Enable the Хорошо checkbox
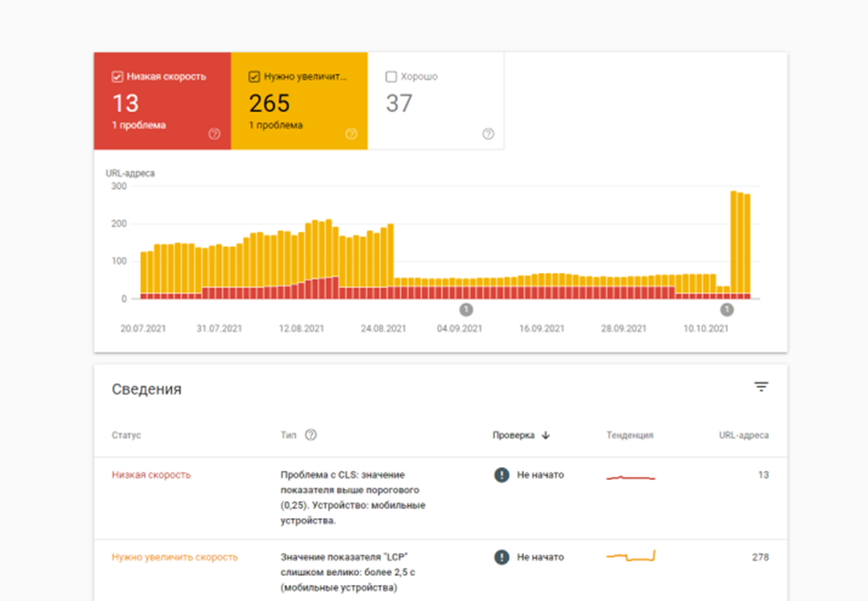Viewport: 868px width, 601px height. pos(391,77)
